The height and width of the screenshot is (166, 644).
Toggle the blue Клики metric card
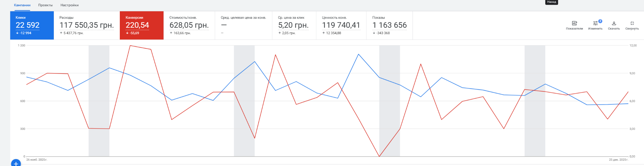[x=32, y=25]
